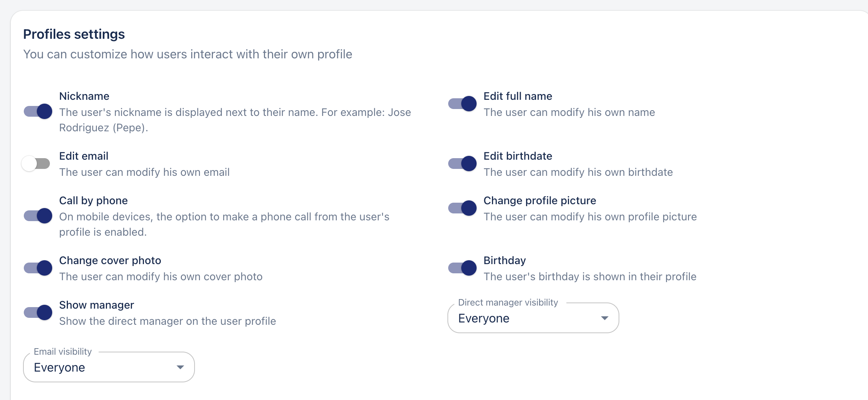Screen dimensions: 868x400
Task: Toggle the Show manager switch
Action: click(38, 312)
